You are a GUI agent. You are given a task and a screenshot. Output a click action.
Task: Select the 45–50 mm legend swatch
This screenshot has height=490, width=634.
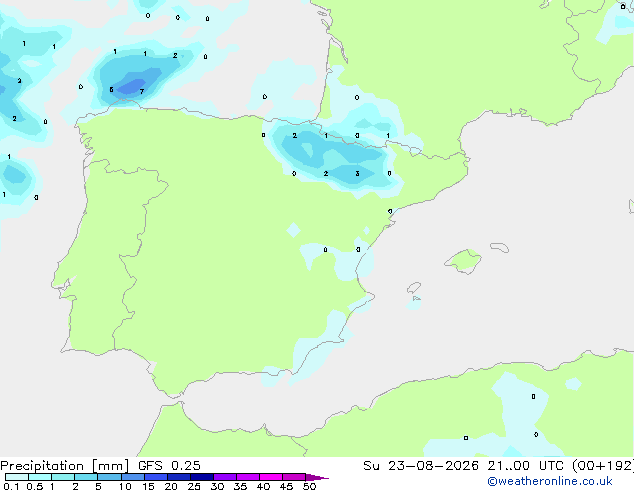point(294,477)
